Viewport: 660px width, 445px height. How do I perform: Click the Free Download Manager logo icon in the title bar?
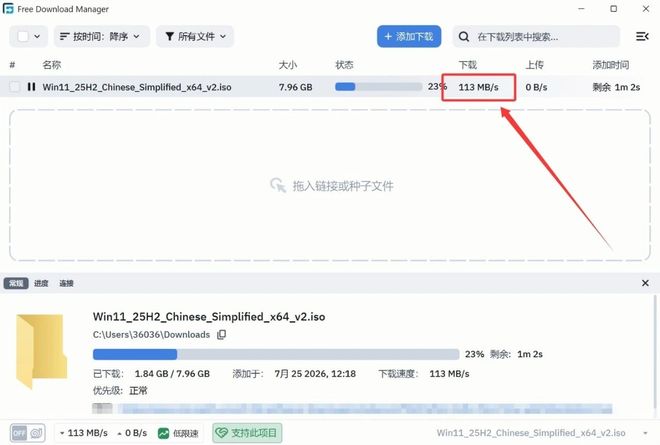8,9
